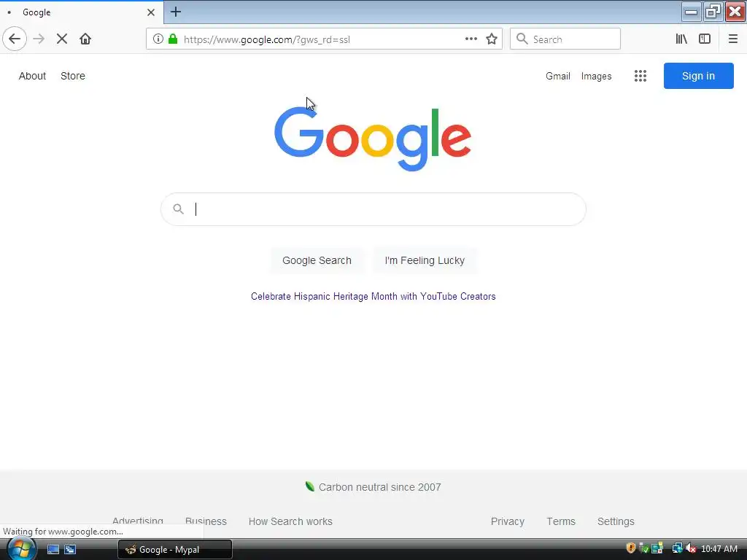Stop the page loading with the X button

pyautogui.click(x=62, y=39)
